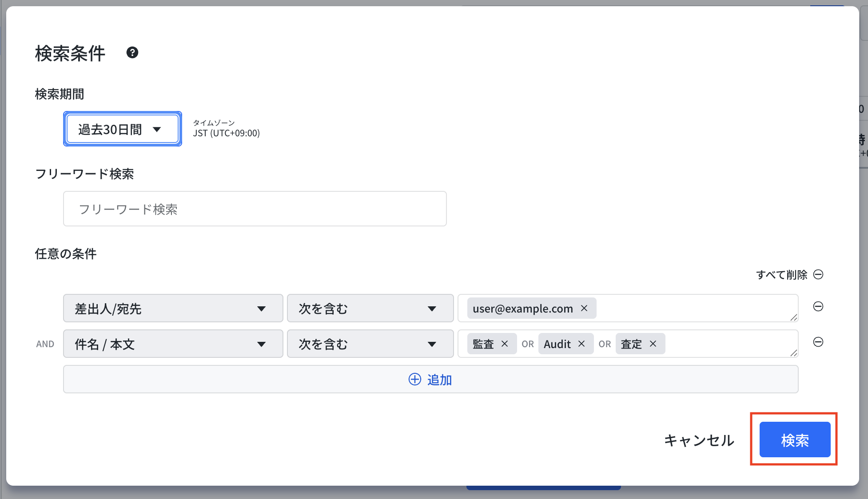Click the JST (UTC+09:00) timezone text
The width and height of the screenshot is (868, 499).
tap(227, 133)
